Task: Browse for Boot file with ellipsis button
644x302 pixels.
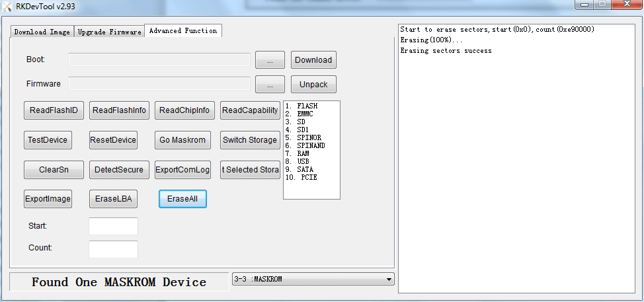Action: tap(270, 60)
